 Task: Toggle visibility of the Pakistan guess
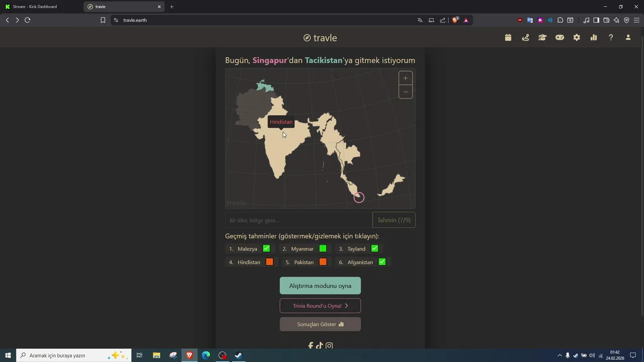(x=306, y=262)
